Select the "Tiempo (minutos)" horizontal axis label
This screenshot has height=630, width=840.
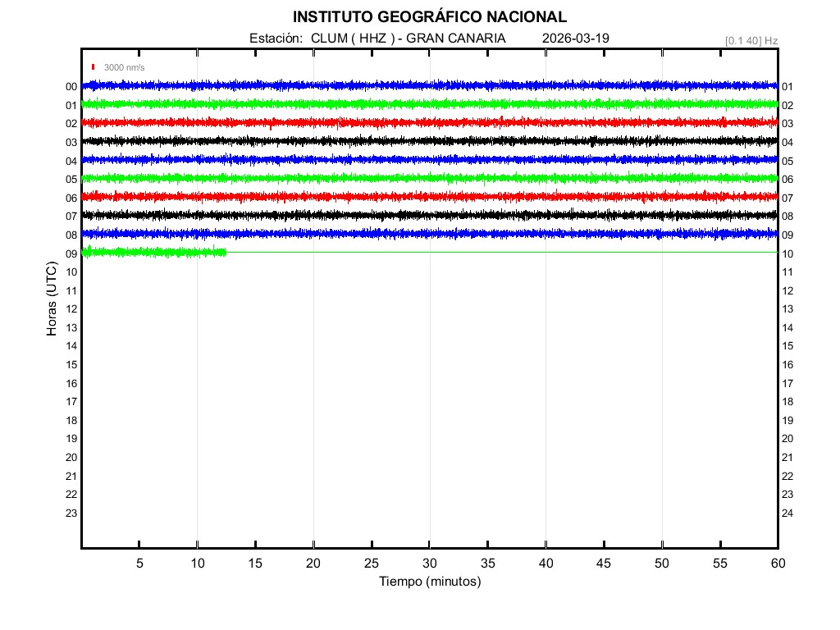point(430,582)
